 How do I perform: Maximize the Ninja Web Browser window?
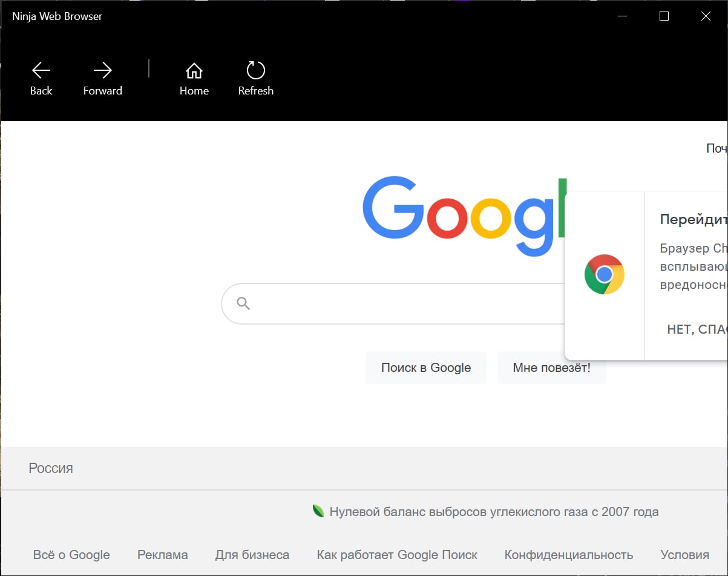pyautogui.click(x=664, y=16)
